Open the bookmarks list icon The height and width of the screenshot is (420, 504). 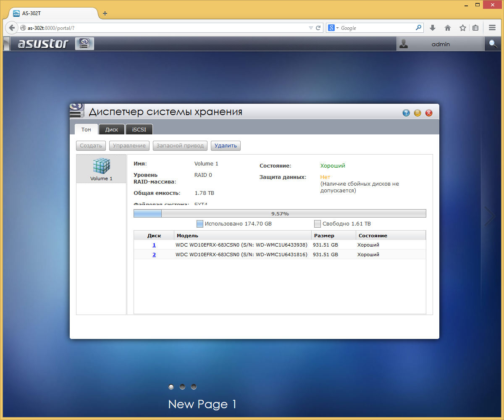[x=475, y=28]
